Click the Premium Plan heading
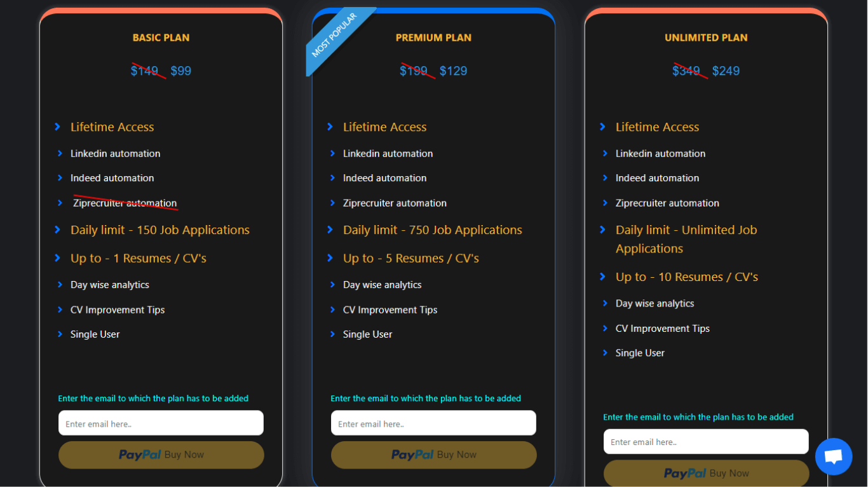 click(433, 38)
